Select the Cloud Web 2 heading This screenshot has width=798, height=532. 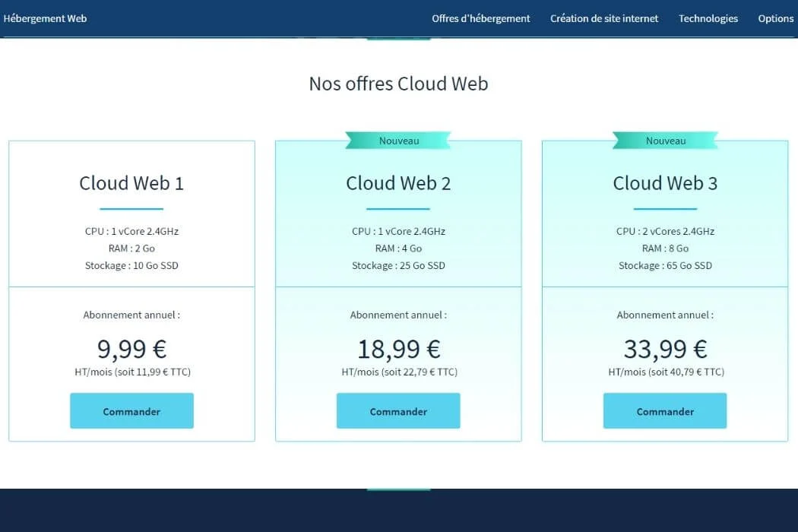pyautogui.click(x=398, y=183)
